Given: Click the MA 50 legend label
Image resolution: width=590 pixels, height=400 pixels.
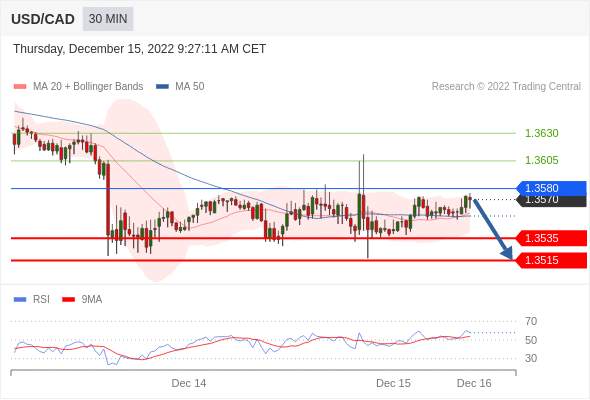Looking at the screenshot, I should (x=190, y=86).
